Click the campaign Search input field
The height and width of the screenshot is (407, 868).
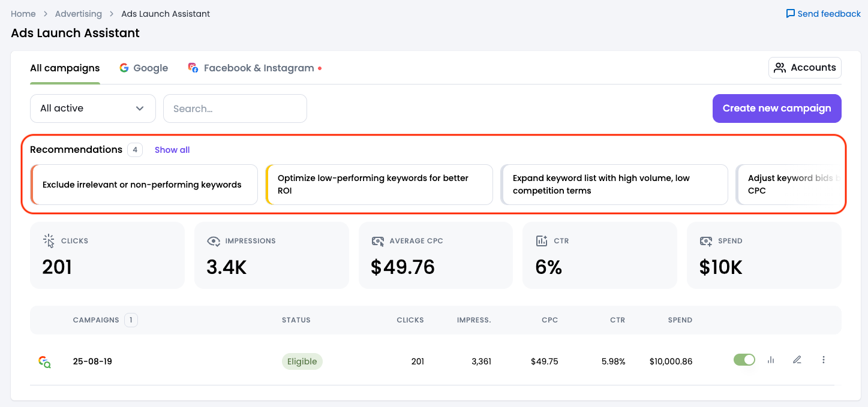235,108
